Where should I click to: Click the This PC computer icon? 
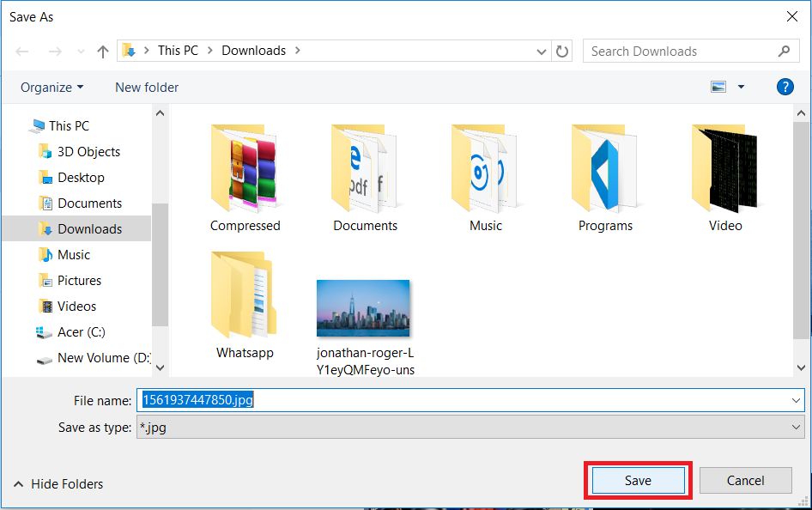click(x=37, y=126)
